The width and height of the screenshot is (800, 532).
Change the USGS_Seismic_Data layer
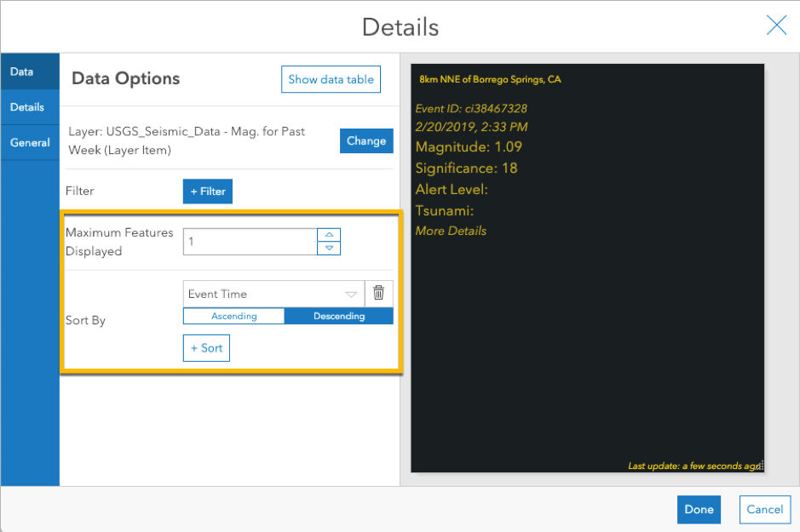point(366,140)
